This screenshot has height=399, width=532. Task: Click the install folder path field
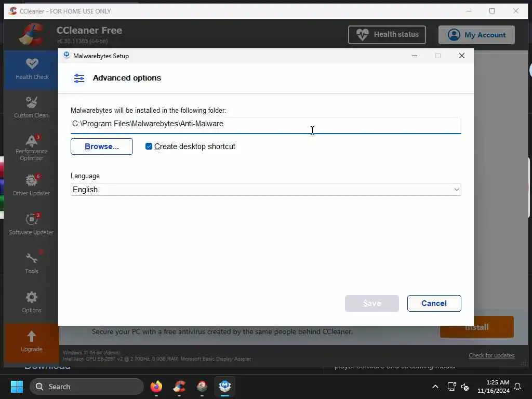(x=265, y=125)
